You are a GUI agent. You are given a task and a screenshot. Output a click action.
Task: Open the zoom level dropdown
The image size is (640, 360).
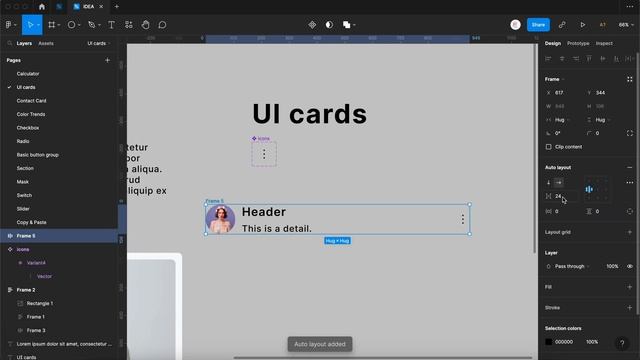coord(626,25)
